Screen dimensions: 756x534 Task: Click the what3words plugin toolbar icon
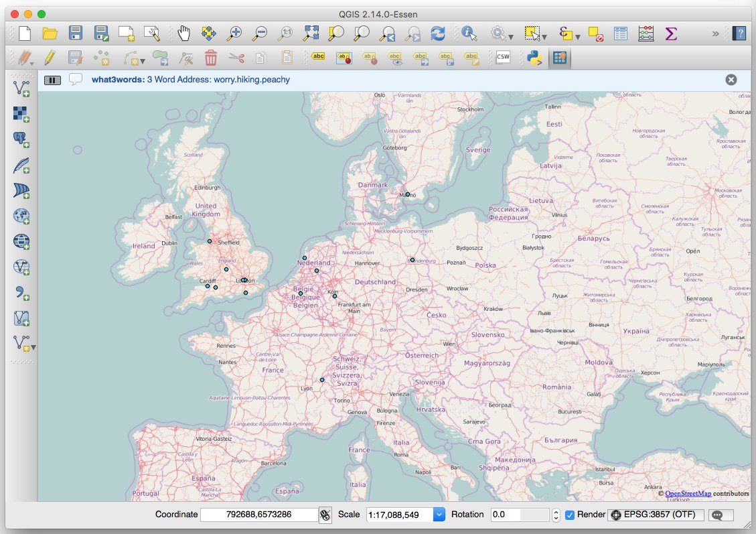click(x=560, y=58)
